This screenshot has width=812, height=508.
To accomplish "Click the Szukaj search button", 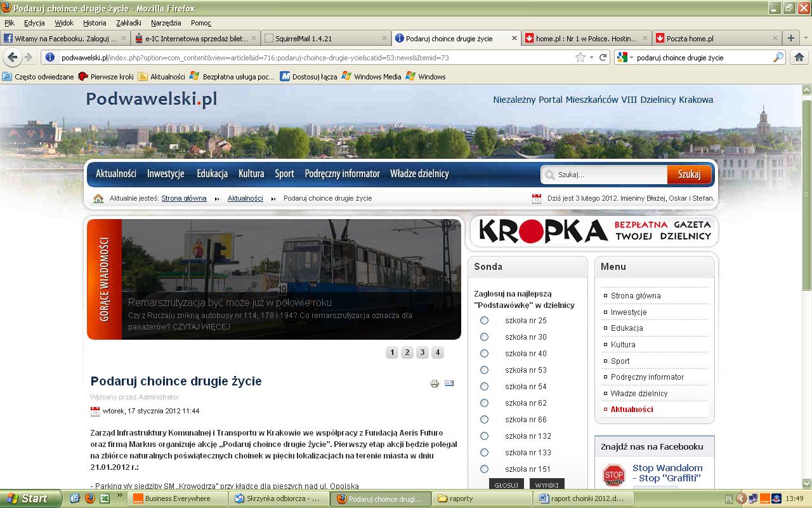I will click(x=689, y=174).
